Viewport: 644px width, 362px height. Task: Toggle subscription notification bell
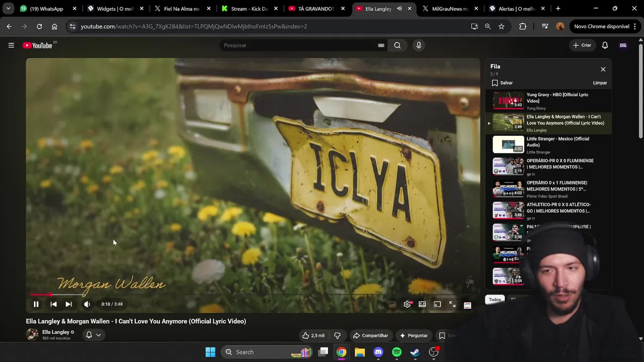tap(89, 335)
